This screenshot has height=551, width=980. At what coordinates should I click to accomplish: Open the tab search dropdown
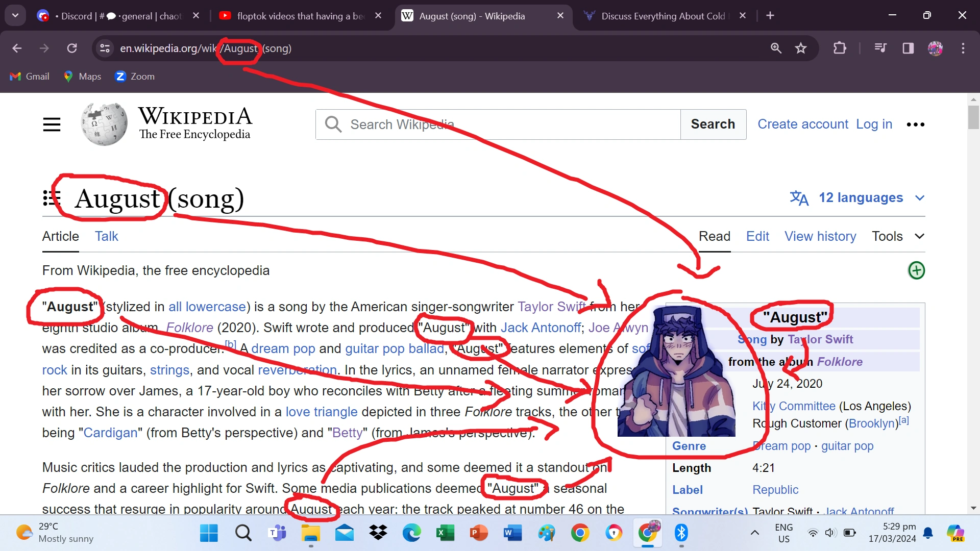coord(15,15)
